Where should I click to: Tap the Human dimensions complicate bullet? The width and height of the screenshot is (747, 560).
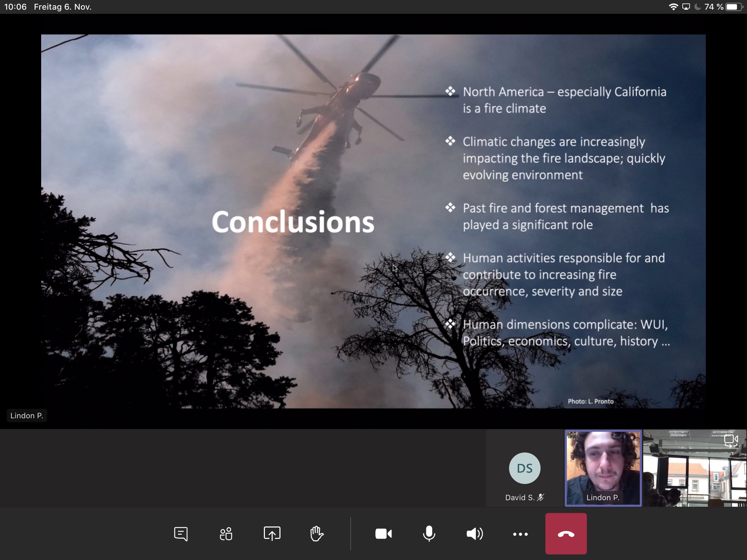[566, 333]
